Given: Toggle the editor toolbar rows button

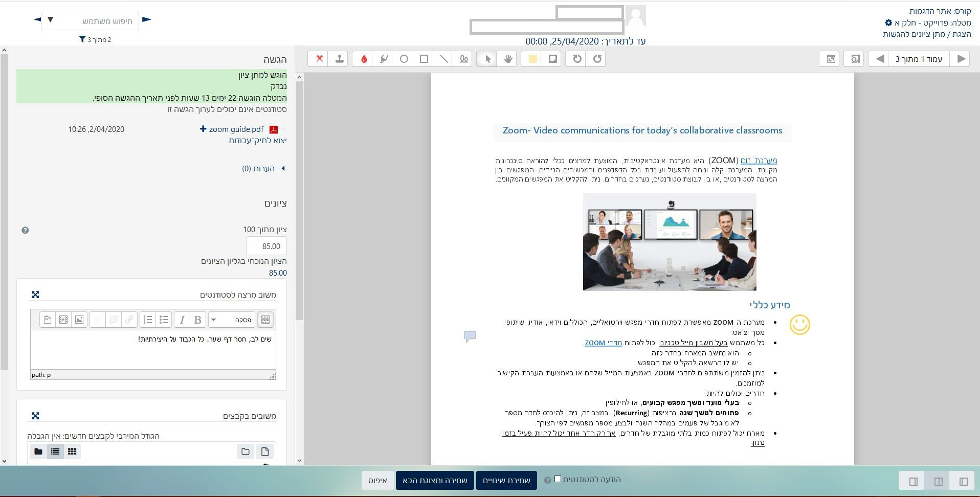Looking at the screenshot, I should click(265, 320).
